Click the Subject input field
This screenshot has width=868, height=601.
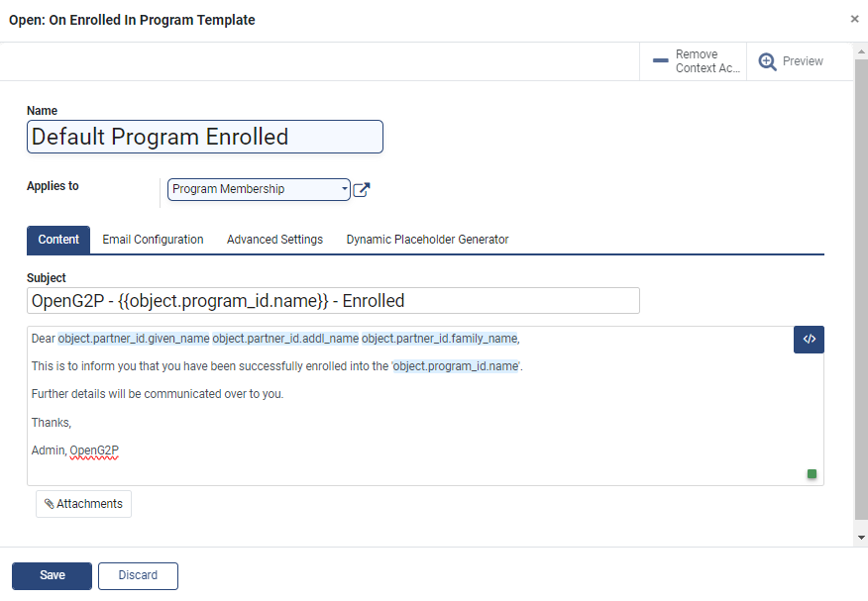point(333,301)
